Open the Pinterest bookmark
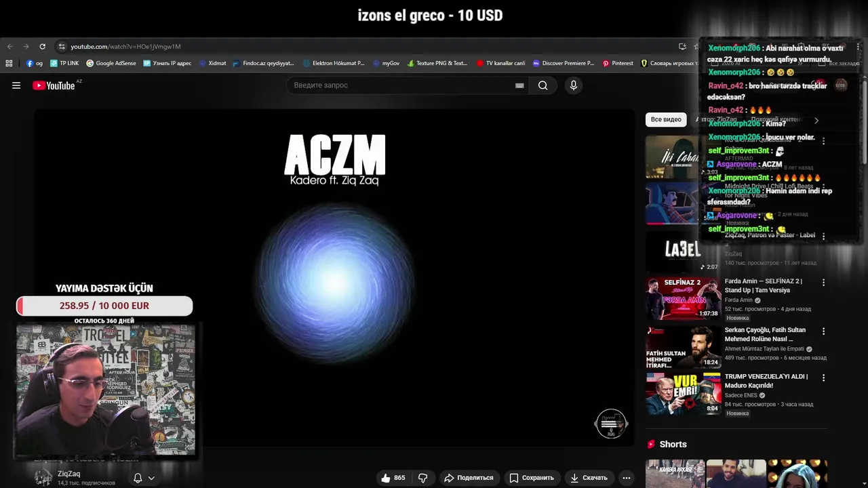868x488 pixels. (x=618, y=63)
